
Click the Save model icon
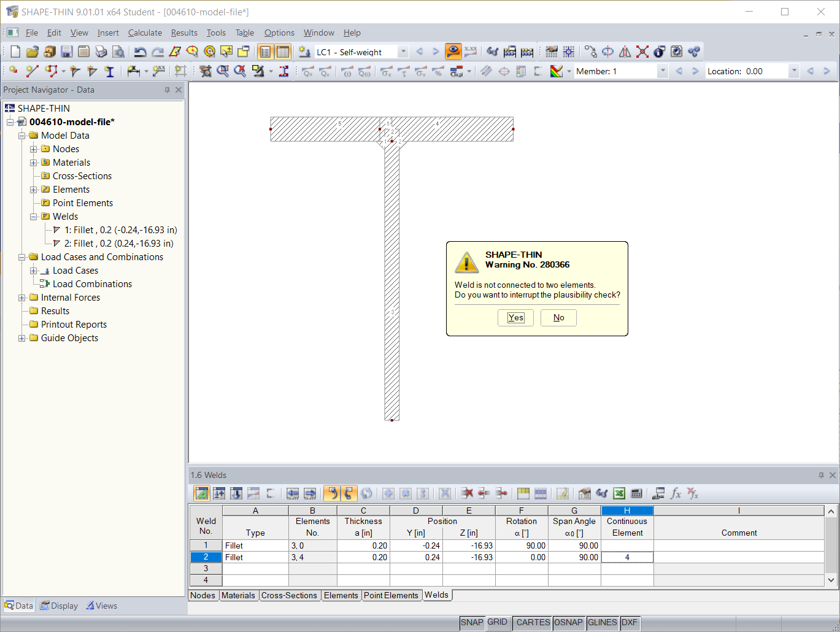(x=65, y=52)
